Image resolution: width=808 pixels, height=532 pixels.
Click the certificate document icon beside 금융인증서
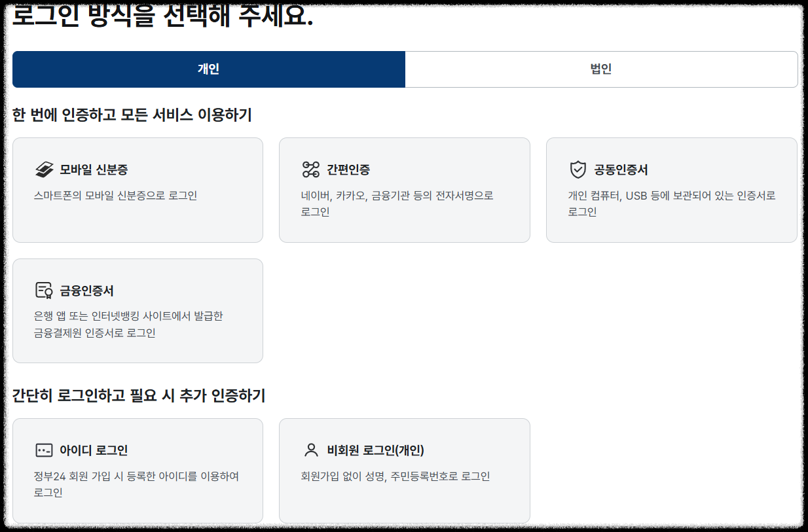click(45, 290)
